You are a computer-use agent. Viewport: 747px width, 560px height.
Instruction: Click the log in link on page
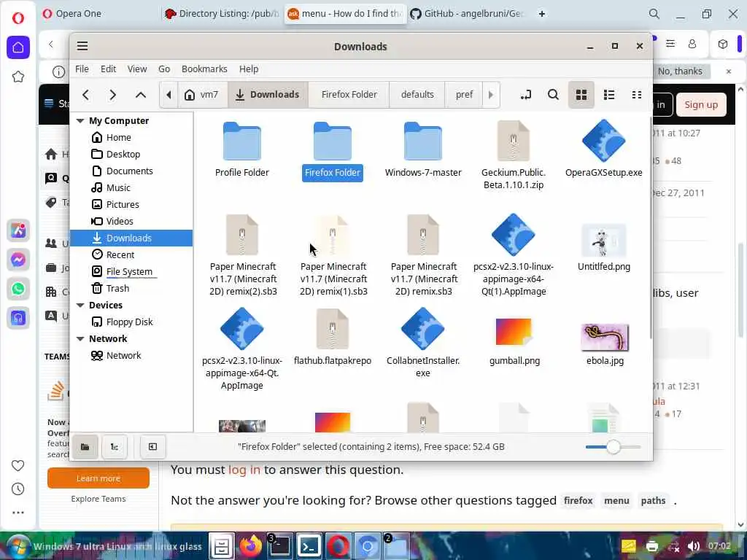point(244,470)
